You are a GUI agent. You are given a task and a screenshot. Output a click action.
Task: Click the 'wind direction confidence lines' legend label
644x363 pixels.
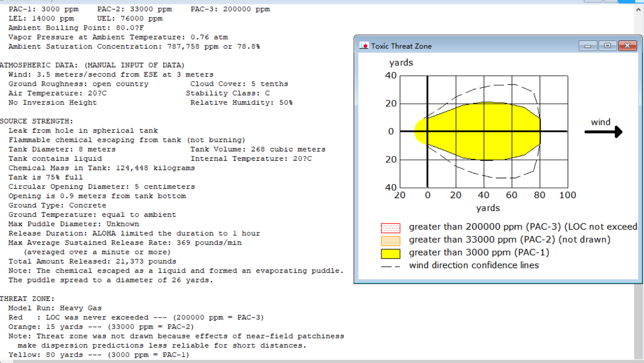pyautogui.click(x=474, y=265)
